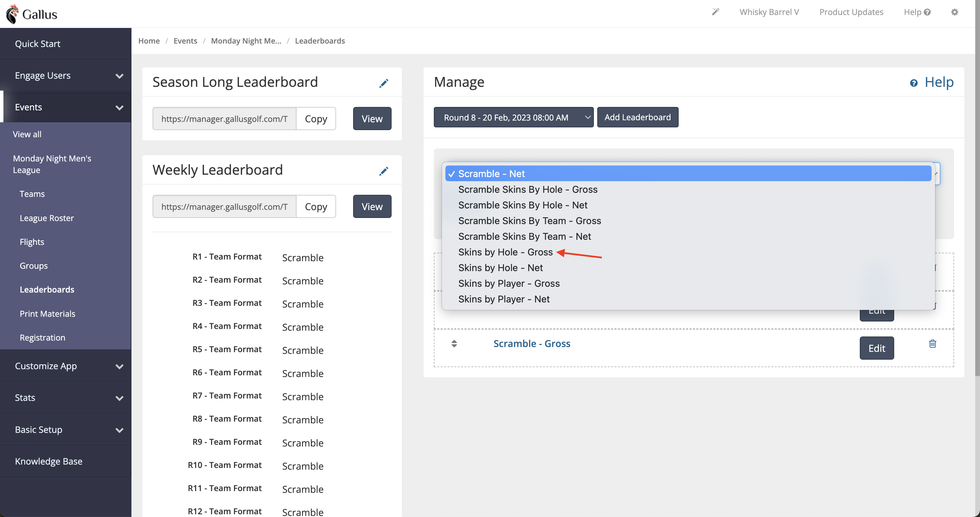Expand the Stats sidebar section

tap(65, 397)
